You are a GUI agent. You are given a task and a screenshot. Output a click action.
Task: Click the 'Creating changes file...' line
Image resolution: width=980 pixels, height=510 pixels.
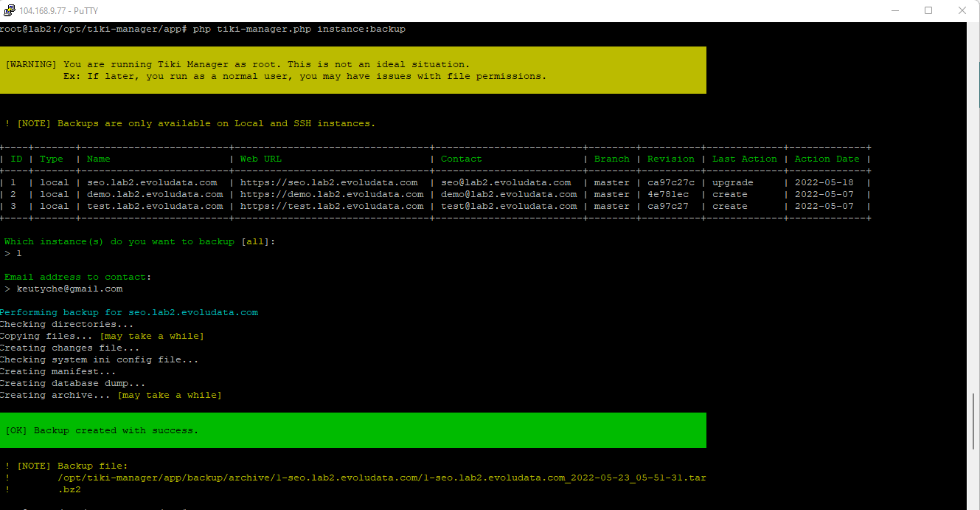point(70,348)
